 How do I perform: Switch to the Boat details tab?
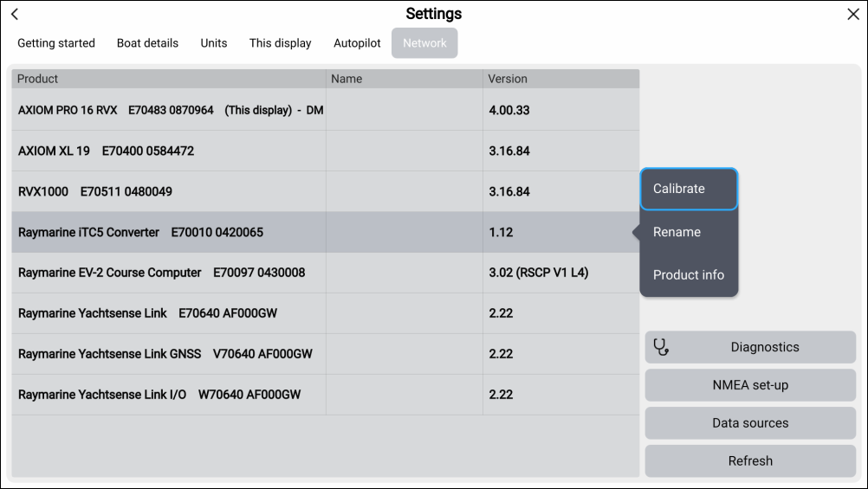point(147,43)
